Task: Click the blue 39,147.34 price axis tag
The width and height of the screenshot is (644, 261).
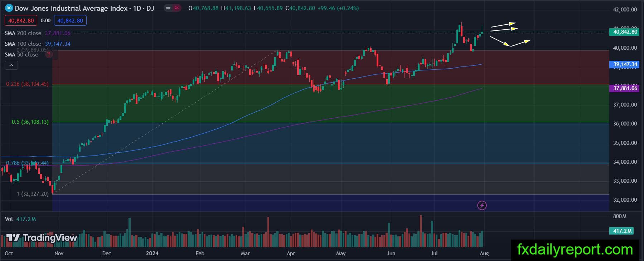Action: [x=625, y=64]
